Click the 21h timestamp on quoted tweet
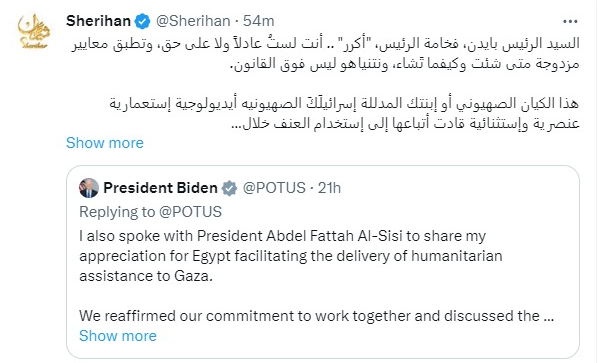This screenshot has height=363, width=602. pos(329,188)
